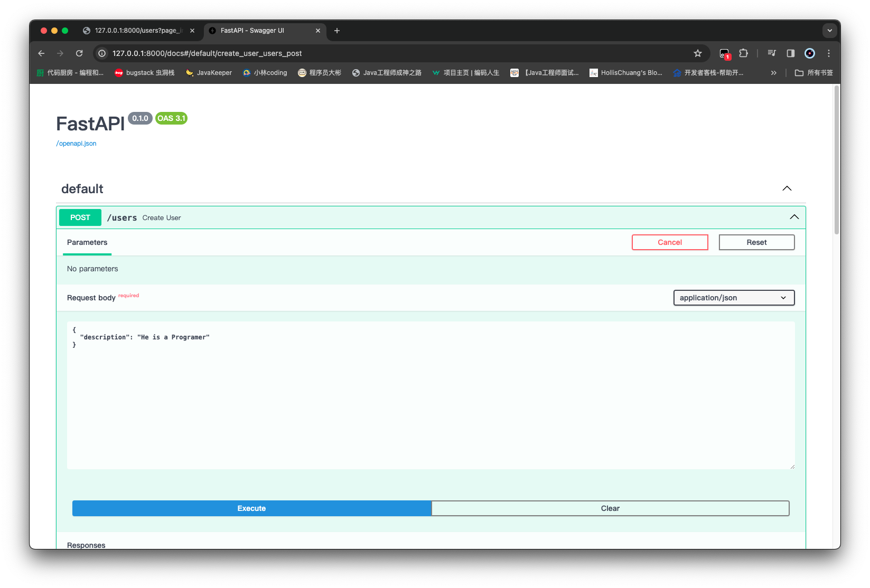Viewport: 870px width, 588px height.
Task: Bookmark this page with the star icon
Action: 698,53
